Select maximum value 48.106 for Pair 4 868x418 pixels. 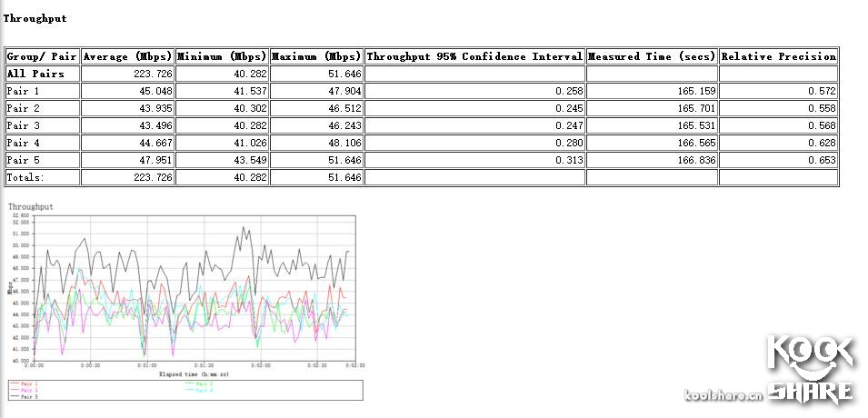tap(344, 143)
